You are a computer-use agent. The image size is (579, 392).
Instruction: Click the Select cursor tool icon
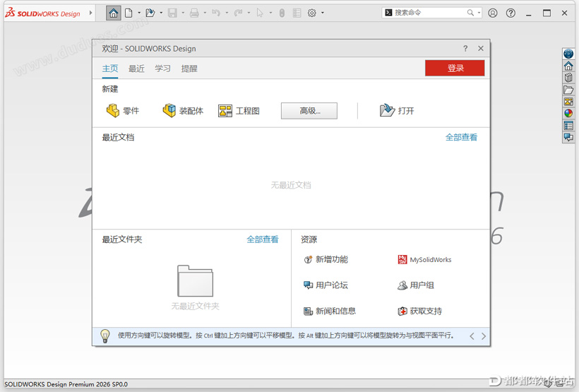(260, 13)
